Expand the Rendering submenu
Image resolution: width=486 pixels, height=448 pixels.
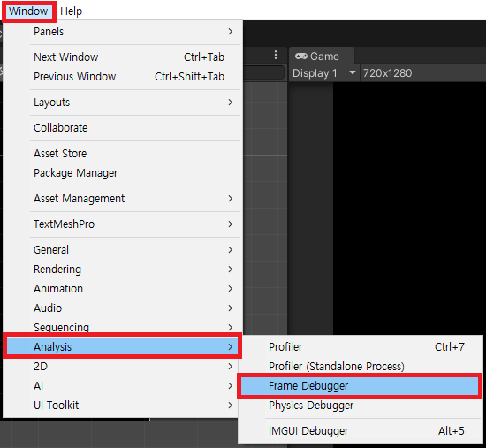point(123,270)
